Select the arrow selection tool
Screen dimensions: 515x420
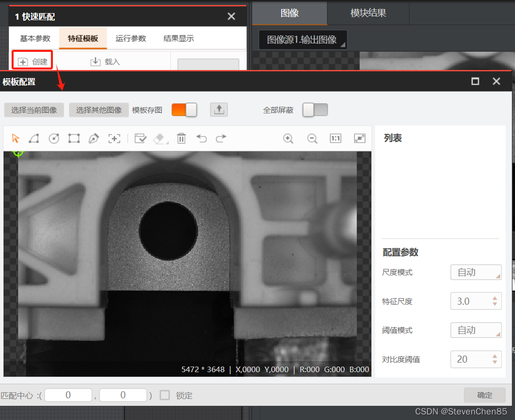16,138
